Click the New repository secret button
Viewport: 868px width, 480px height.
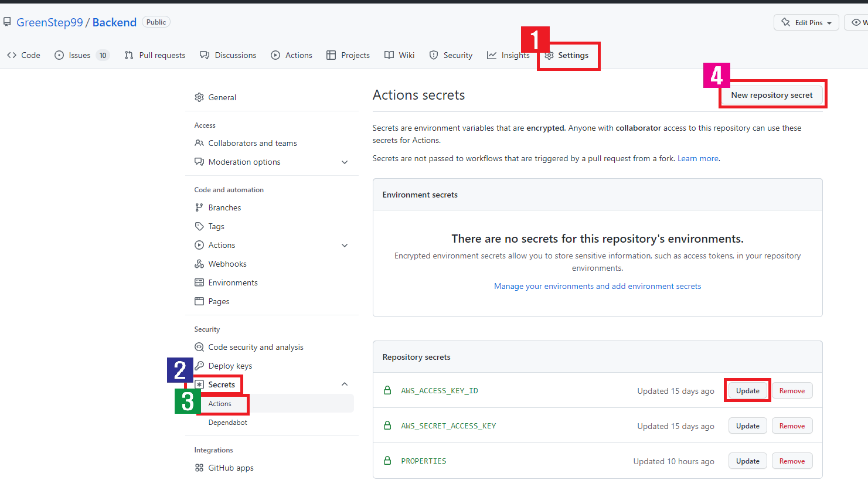pyautogui.click(x=772, y=95)
